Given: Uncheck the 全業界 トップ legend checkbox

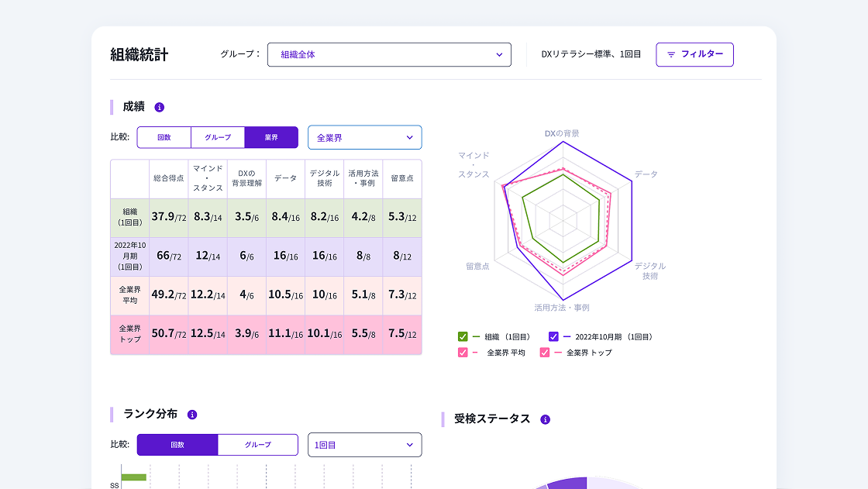Looking at the screenshot, I should (x=545, y=352).
